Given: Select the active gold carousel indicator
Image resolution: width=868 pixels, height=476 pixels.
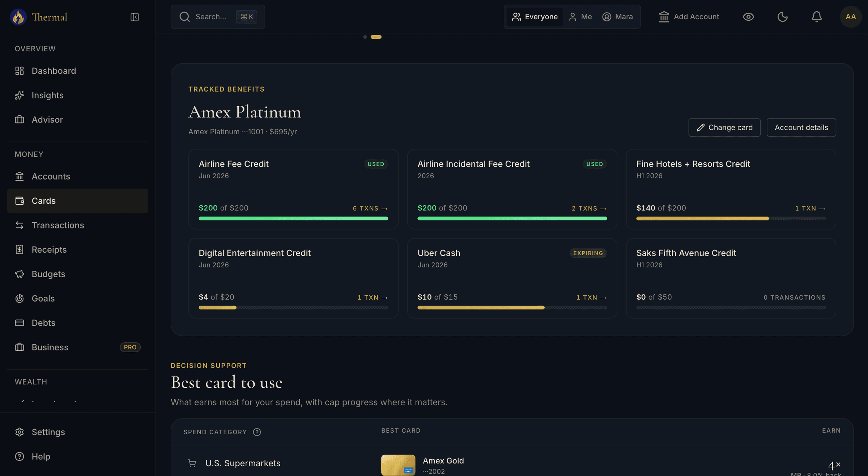Looking at the screenshot, I should [376, 37].
